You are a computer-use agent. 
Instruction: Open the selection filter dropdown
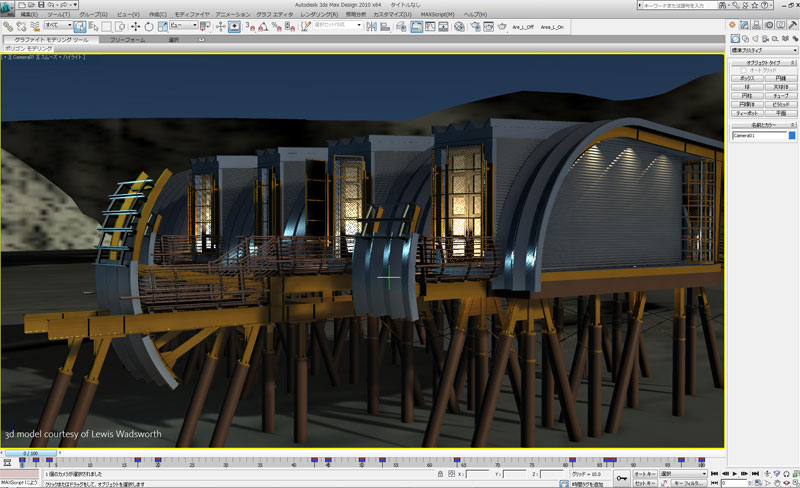tap(56, 27)
